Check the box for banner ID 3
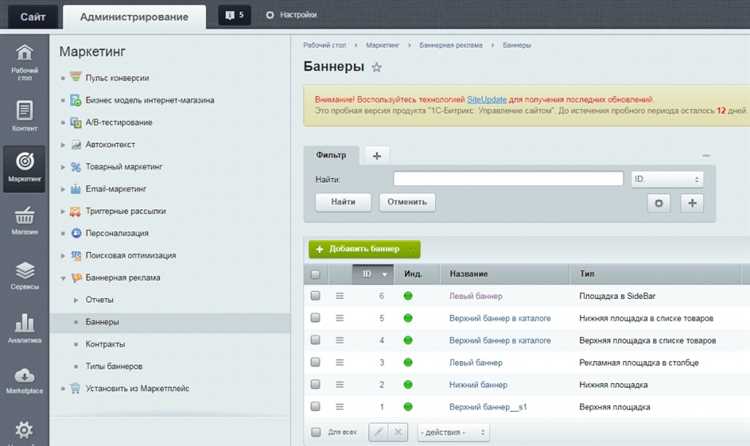 click(315, 362)
